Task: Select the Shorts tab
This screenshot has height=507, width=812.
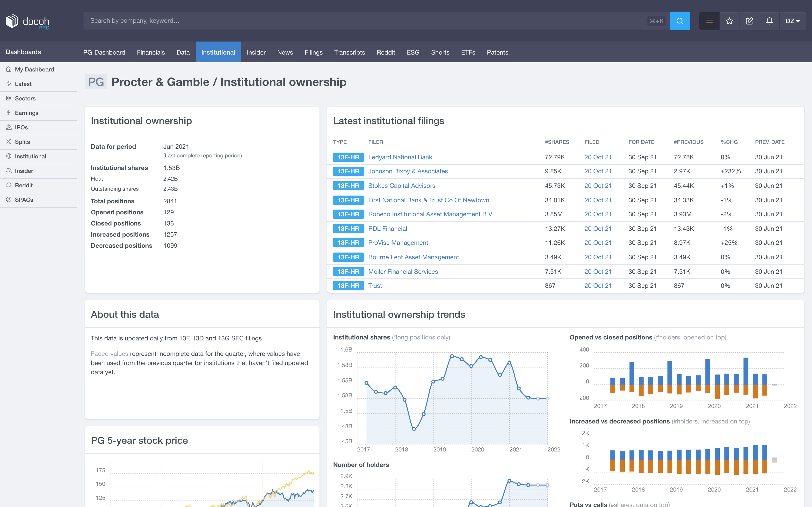Action: pyautogui.click(x=440, y=52)
